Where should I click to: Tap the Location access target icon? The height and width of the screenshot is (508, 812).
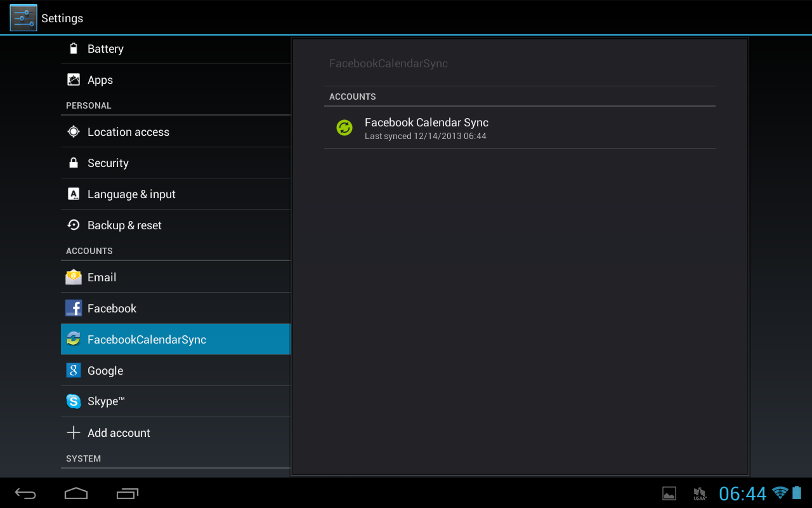pyautogui.click(x=74, y=132)
